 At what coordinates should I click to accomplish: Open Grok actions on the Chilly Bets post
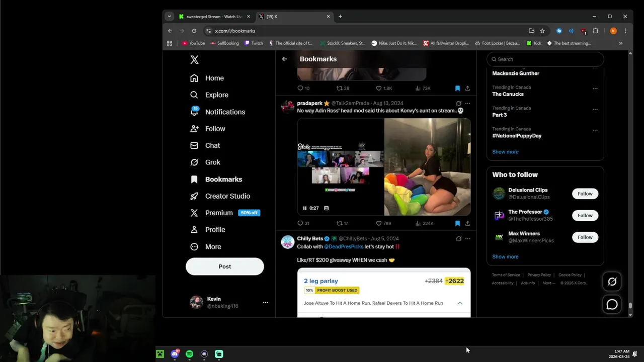pos(459,239)
